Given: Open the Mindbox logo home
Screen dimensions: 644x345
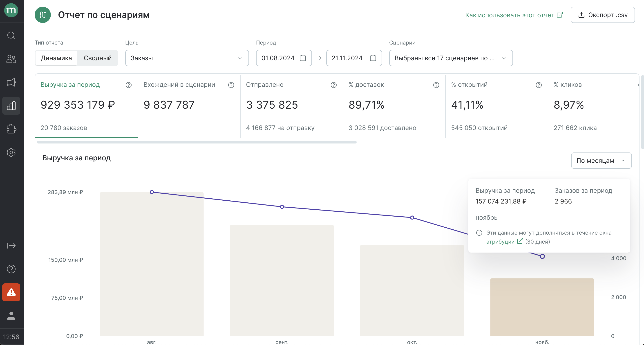Looking at the screenshot, I should point(11,11).
